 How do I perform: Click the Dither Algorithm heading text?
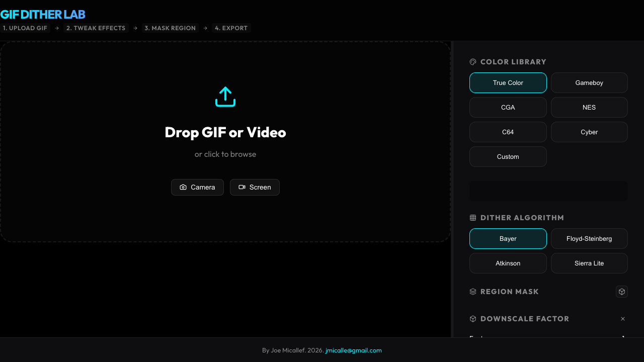[x=522, y=218]
